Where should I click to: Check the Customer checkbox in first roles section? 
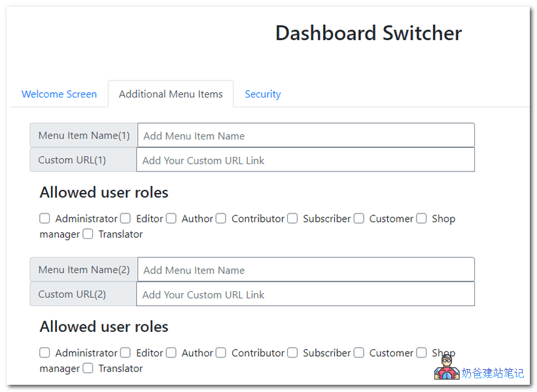pos(358,219)
